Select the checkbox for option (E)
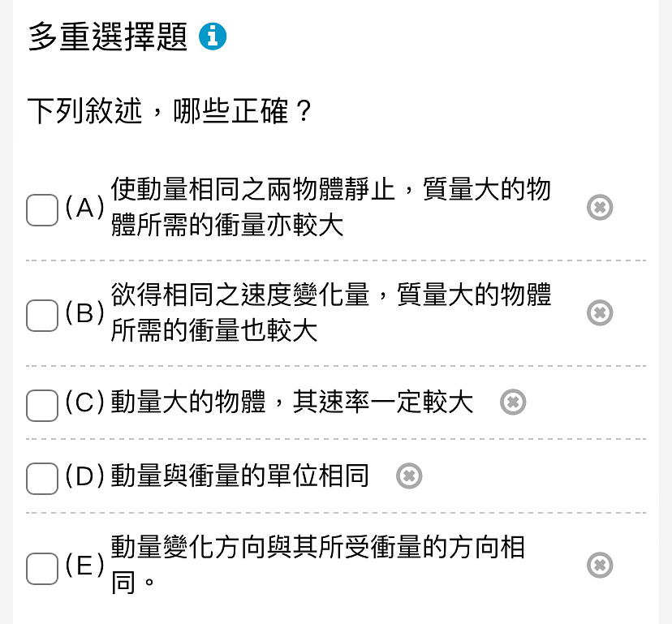 click(42, 569)
